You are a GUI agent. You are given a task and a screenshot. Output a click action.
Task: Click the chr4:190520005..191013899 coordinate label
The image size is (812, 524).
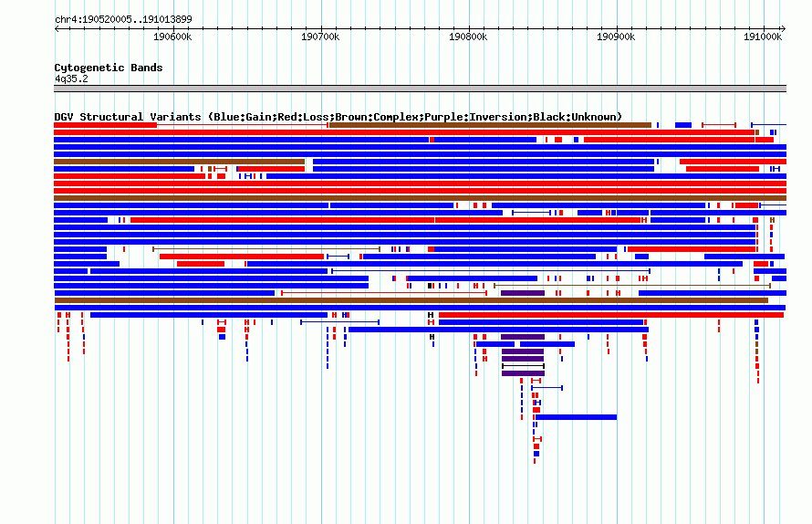(x=123, y=19)
